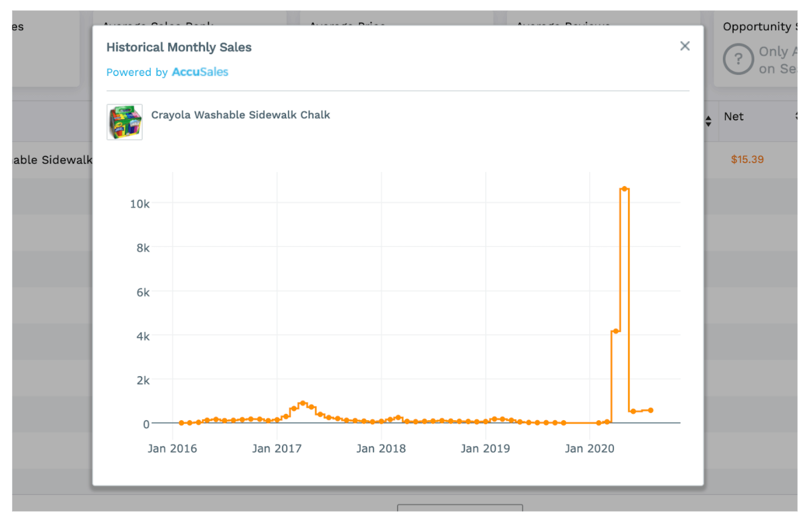Click the sort arrows beside the Net column
Screen dimensions: 812x523
coord(708,121)
